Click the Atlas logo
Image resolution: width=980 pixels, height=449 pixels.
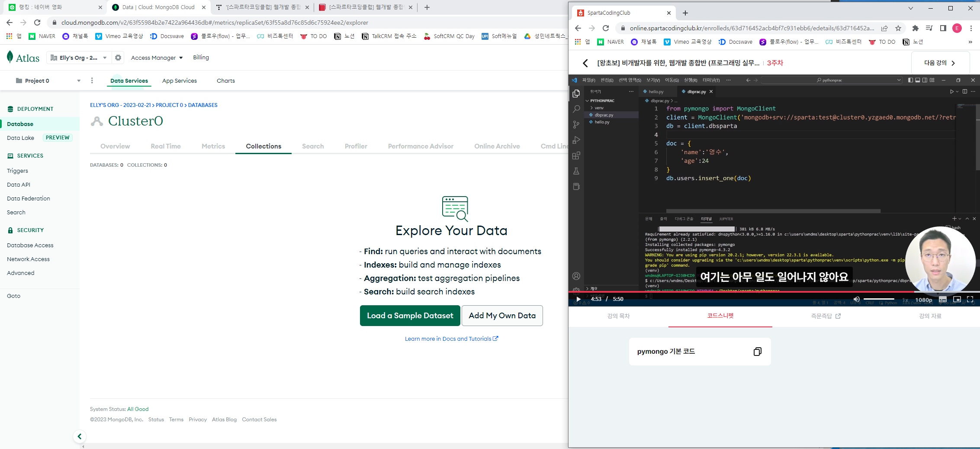click(x=23, y=58)
